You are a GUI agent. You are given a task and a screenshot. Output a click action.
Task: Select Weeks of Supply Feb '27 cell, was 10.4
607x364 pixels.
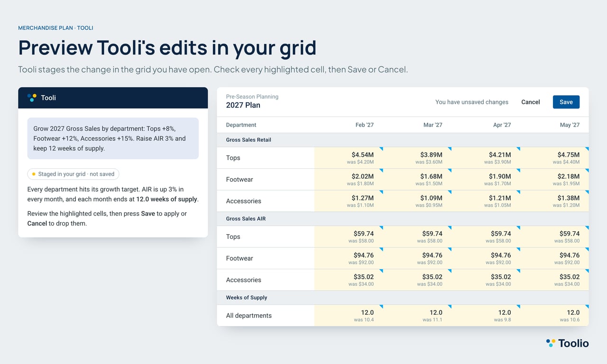coord(349,316)
